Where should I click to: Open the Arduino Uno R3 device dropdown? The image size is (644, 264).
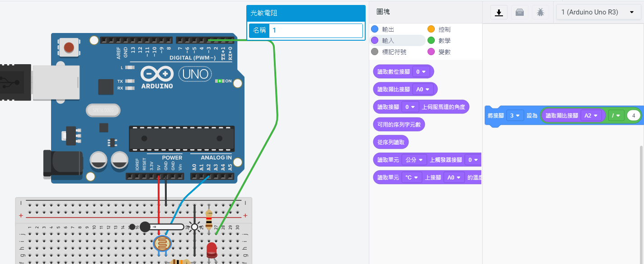pyautogui.click(x=597, y=13)
